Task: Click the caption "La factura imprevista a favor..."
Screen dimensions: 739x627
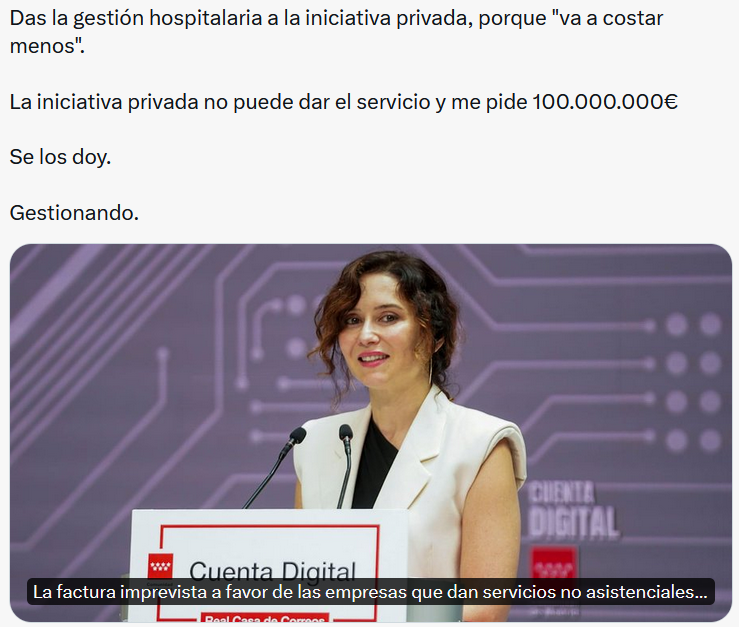Action: (370, 592)
